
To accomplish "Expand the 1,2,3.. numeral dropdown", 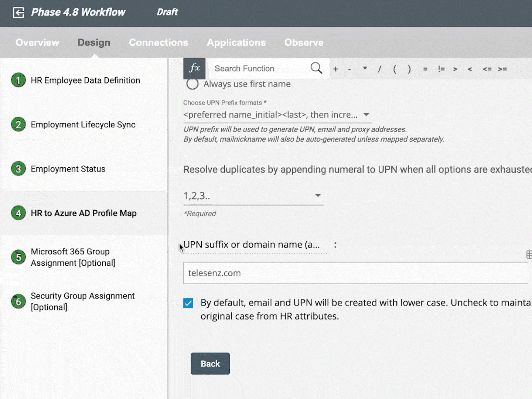I will click(x=253, y=196).
